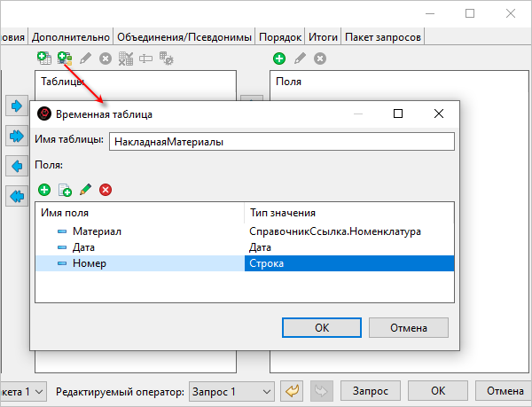Click the replace table icon in Tables toolbar
The image size is (532, 407).
click(126, 59)
